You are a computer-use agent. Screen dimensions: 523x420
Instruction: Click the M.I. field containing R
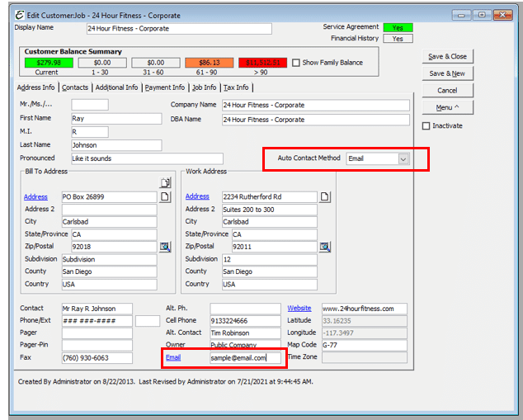(x=90, y=132)
